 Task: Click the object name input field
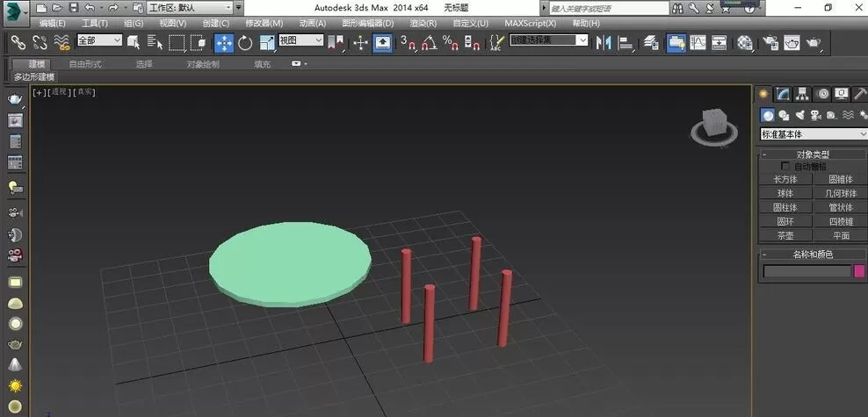click(807, 271)
